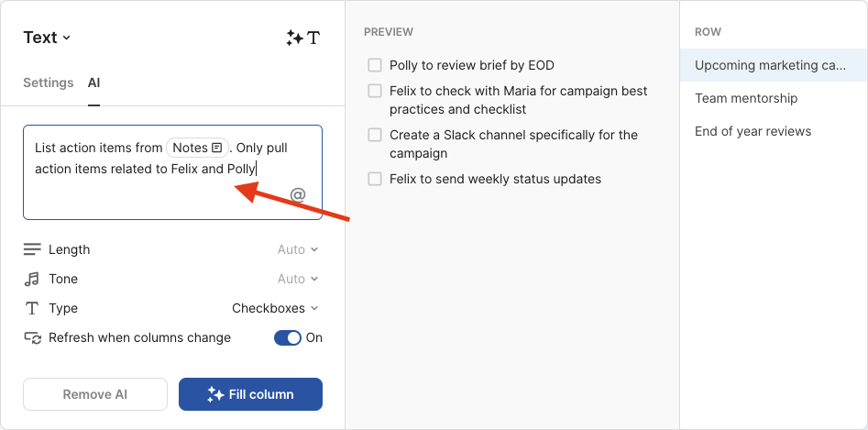Open the Text column type dropdown
Screen dimensions: 868x430
47,38
